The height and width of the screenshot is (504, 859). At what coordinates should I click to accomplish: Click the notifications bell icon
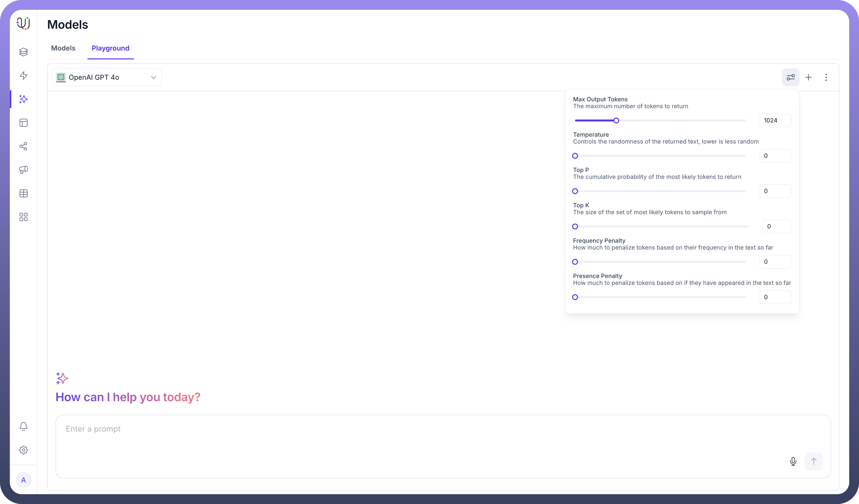24,426
